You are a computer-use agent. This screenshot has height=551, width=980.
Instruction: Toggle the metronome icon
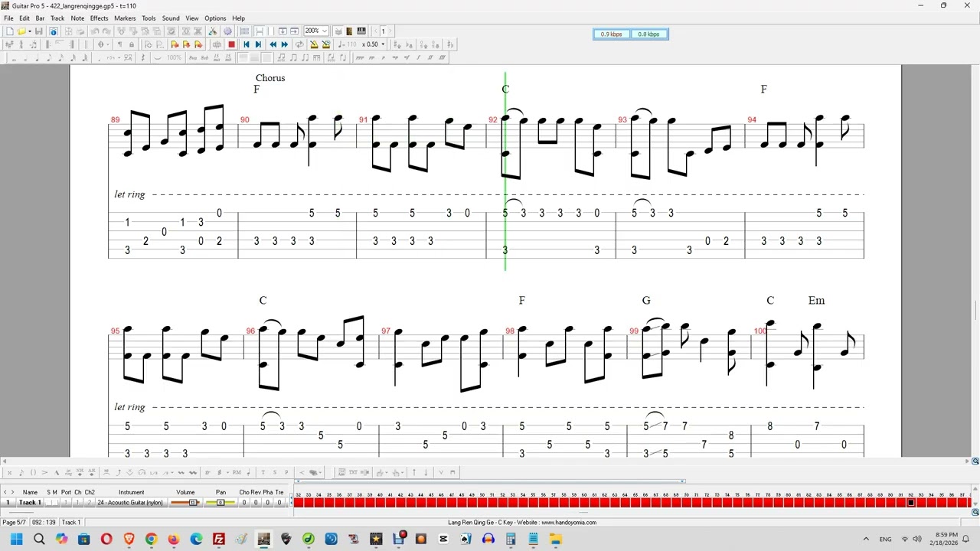pyautogui.click(x=314, y=44)
